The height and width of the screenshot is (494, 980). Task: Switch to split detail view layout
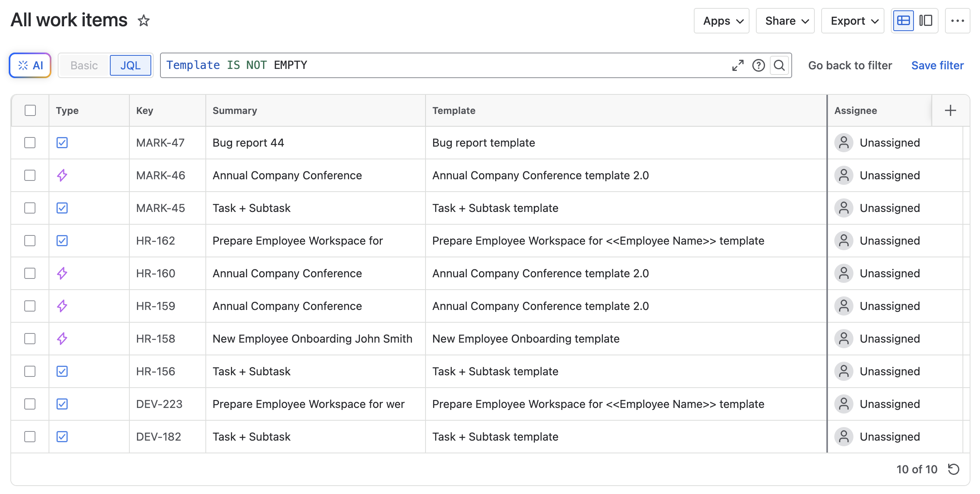pyautogui.click(x=925, y=21)
